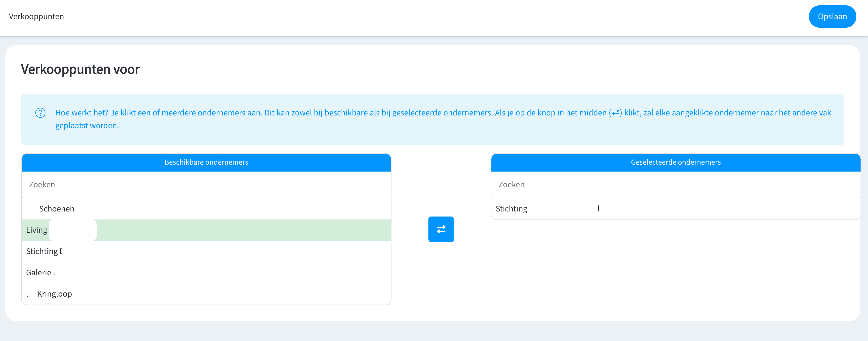This screenshot has height=341, width=868.
Task: Select the Stichting entry in available list
Action: [x=44, y=251]
